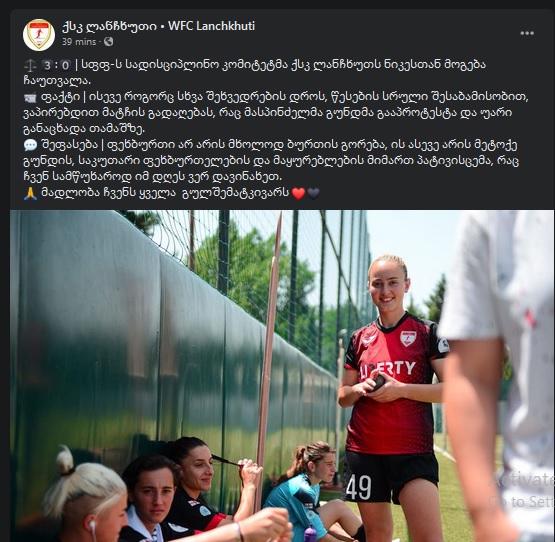This screenshot has height=542, width=555.
Task: Click the newspaper emoji before second paragraph
Action: pos(30,97)
